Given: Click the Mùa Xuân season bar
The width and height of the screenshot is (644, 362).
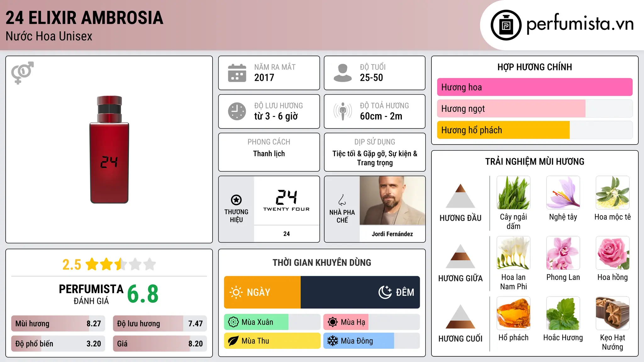Looking at the screenshot, I should pyautogui.click(x=272, y=322).
